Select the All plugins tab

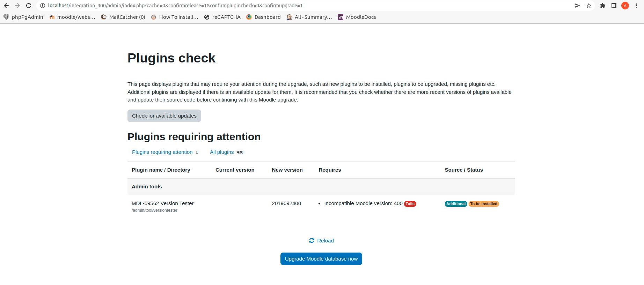click(x=226, y=152)
